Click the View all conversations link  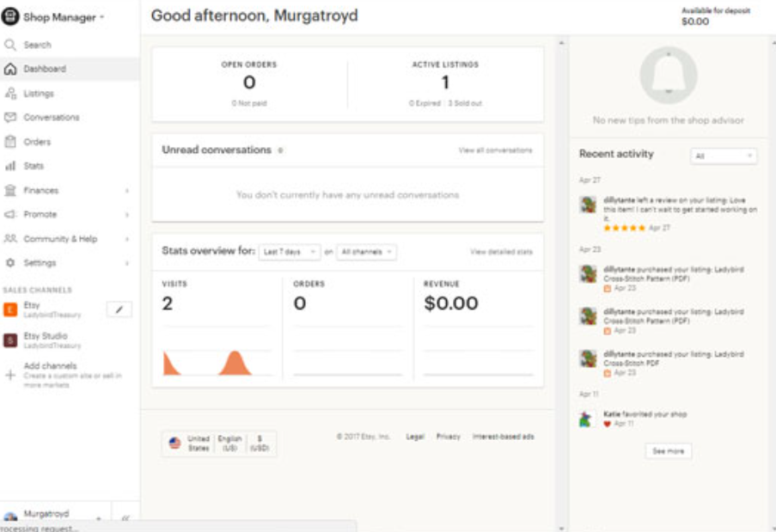pyautogui.click(x=495, y=150)
